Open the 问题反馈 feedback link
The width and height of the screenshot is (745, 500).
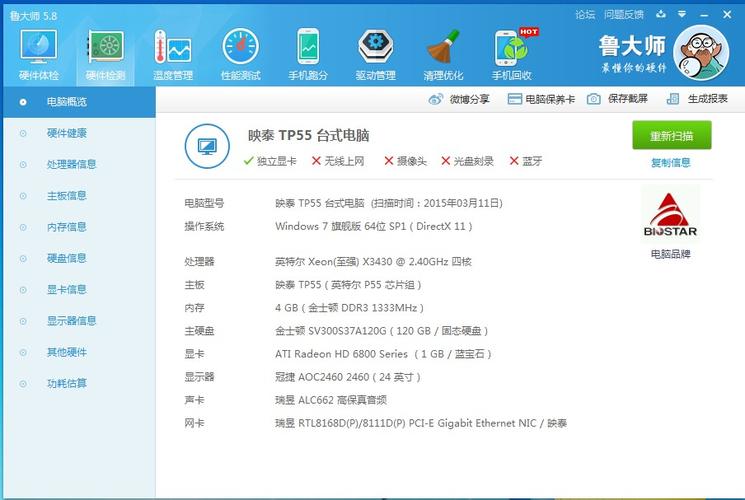623,15
